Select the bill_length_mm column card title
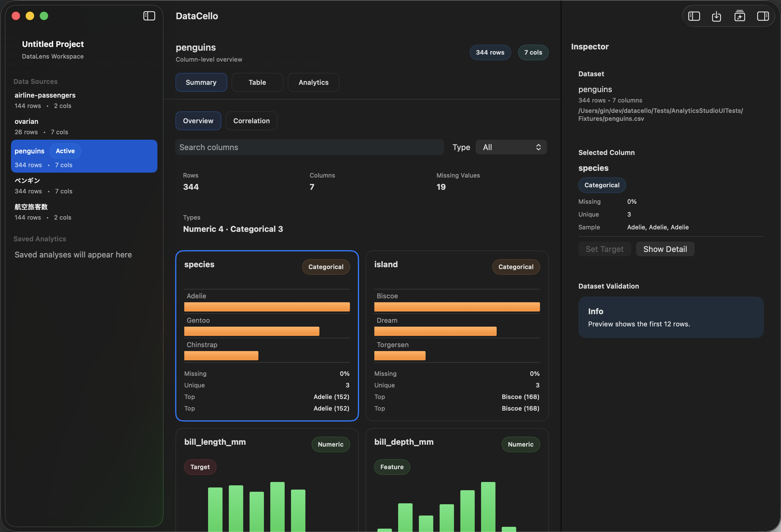 click(215, 442)
